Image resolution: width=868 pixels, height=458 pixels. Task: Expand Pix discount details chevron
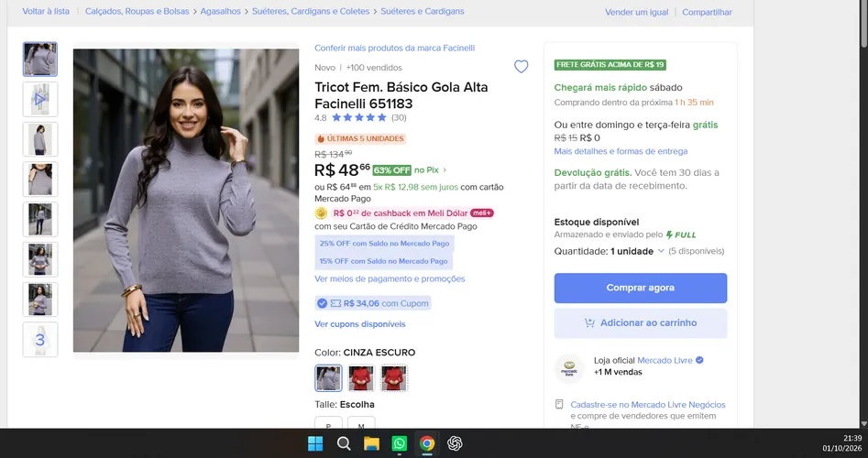[x=445, y=170]
